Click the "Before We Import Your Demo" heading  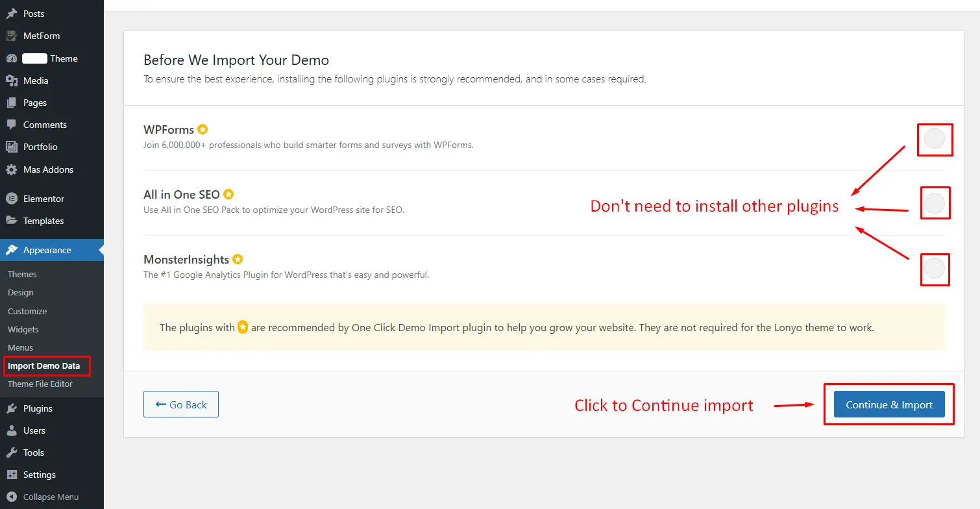(x=236, y=60)
